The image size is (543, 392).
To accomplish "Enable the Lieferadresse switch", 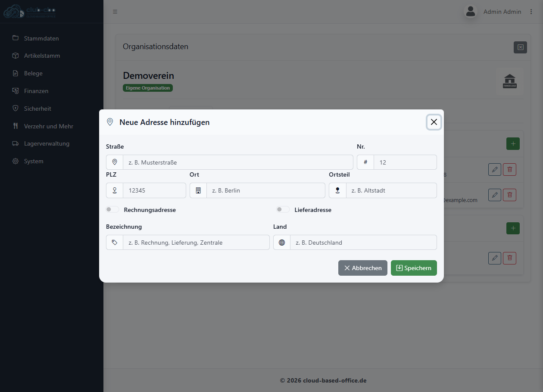I will [283, 209].
